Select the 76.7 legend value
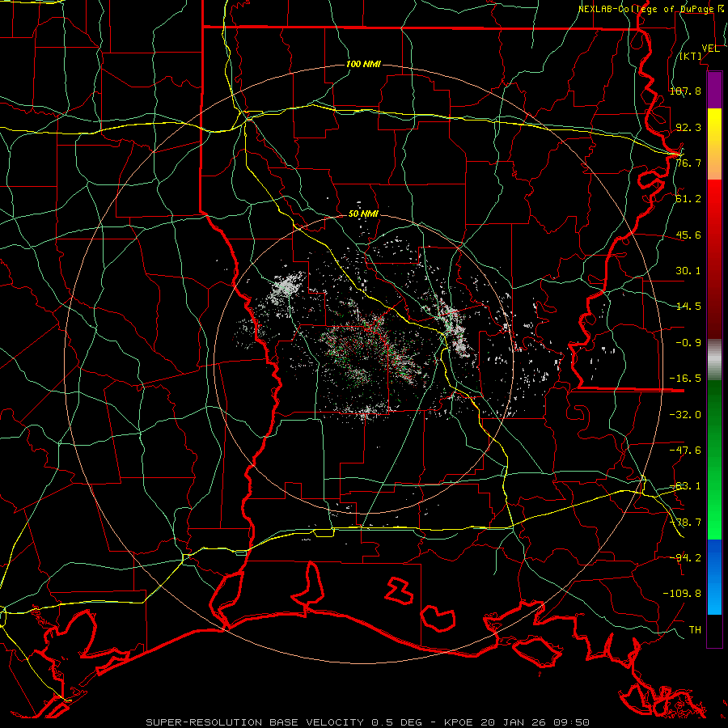This screenshot has height=728, width=728. click(x=688, y=163)
